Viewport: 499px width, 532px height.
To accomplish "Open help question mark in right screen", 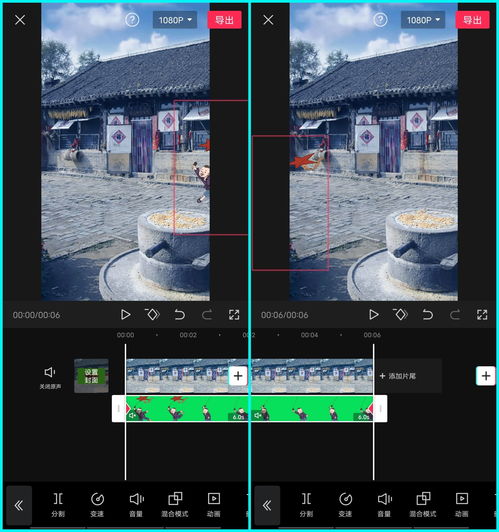I will [380, 20].
